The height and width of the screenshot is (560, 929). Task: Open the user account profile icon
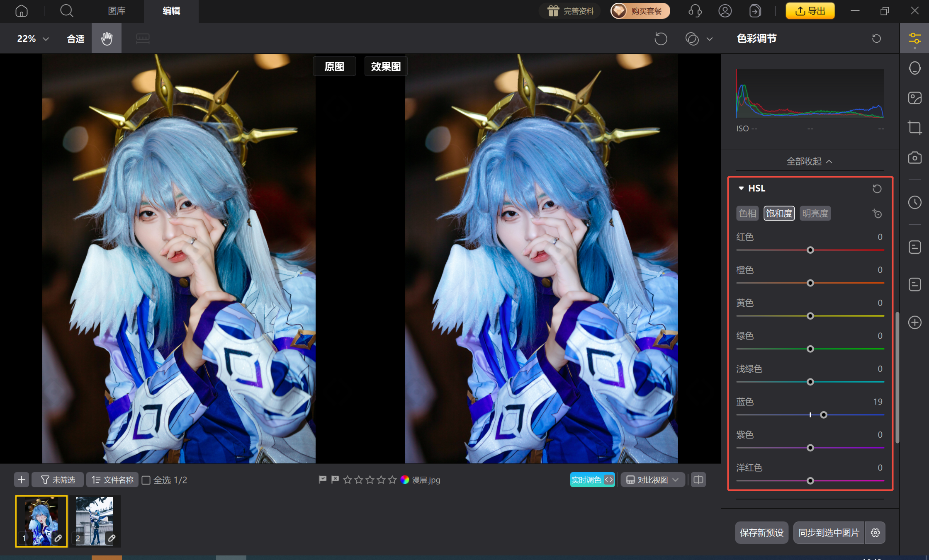pos(725,11)
